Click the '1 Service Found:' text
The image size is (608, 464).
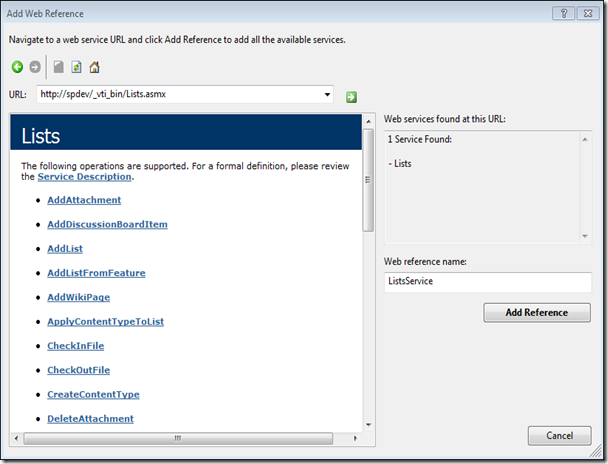[x=420, y=139]
